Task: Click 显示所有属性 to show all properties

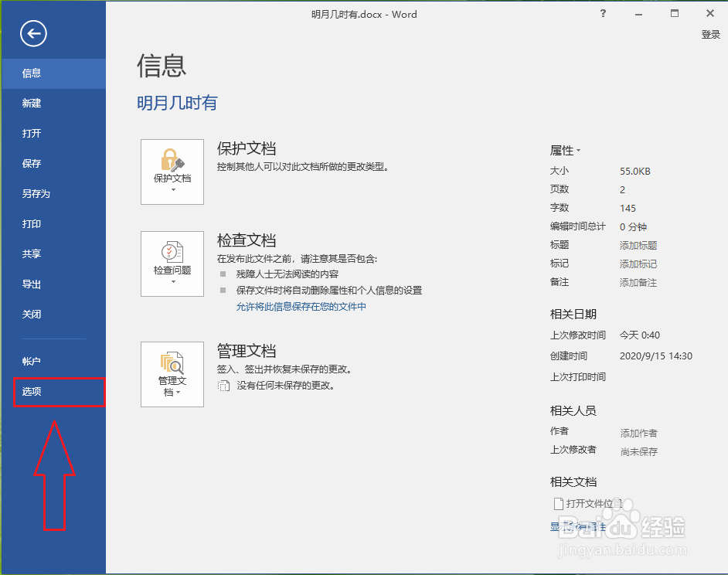Action: [577, 526]
